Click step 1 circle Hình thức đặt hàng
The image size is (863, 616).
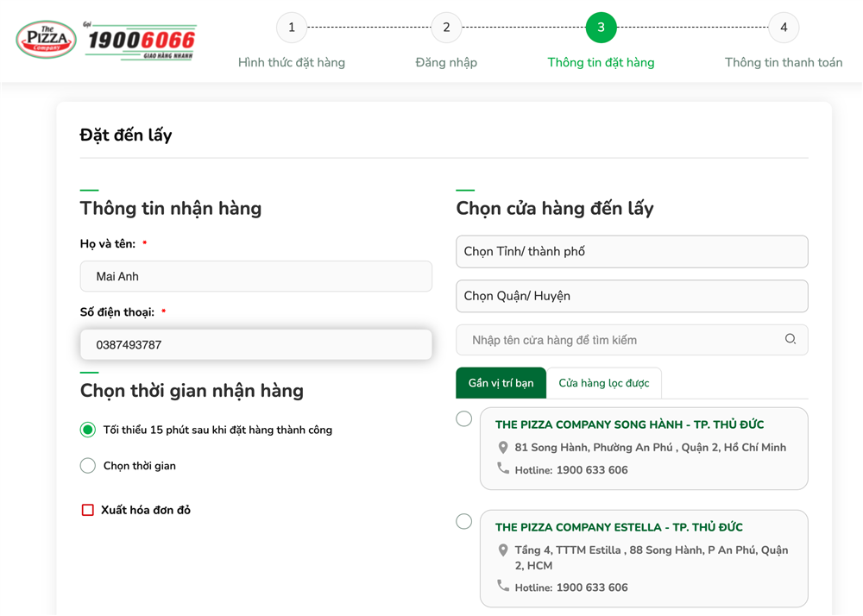coord(292,28)
